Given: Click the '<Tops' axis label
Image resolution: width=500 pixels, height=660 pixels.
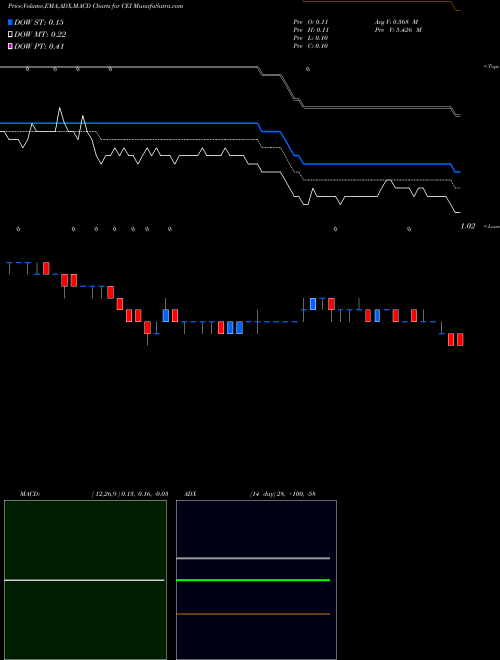Looking at the screenshot, I should click(x=491, y=67).
